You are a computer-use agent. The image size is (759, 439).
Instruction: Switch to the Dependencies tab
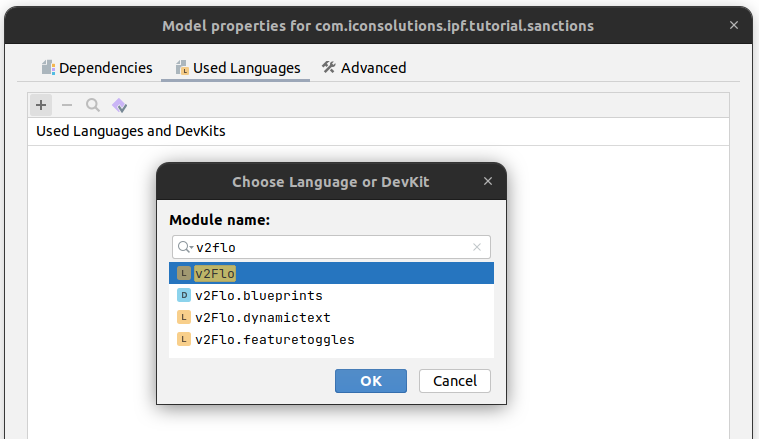[x=97, y=68]
